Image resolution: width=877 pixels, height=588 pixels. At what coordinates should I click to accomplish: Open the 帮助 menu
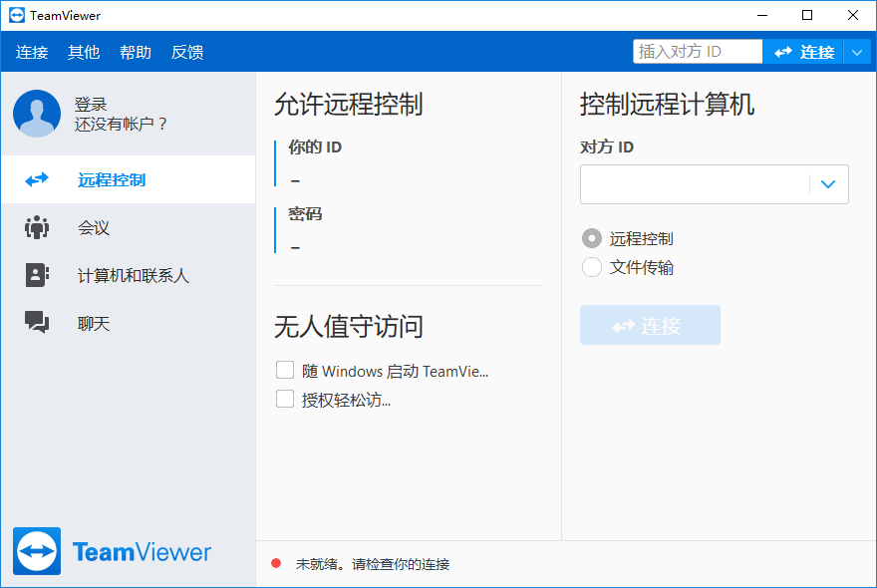[136, 52]
